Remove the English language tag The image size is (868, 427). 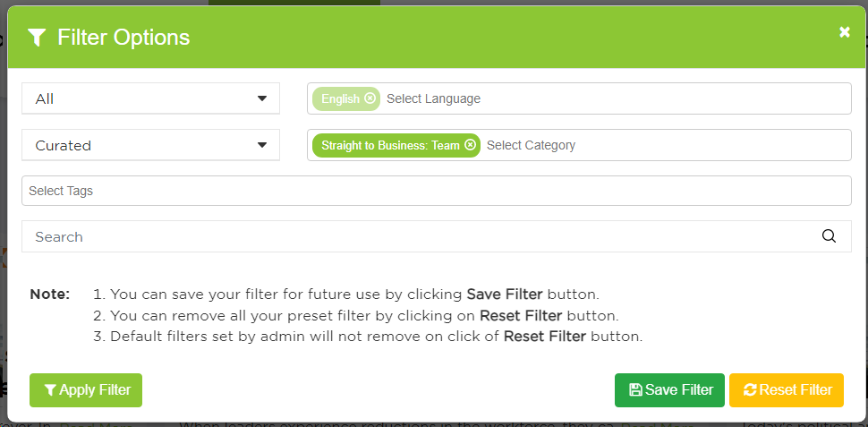(x=370, y=98)
